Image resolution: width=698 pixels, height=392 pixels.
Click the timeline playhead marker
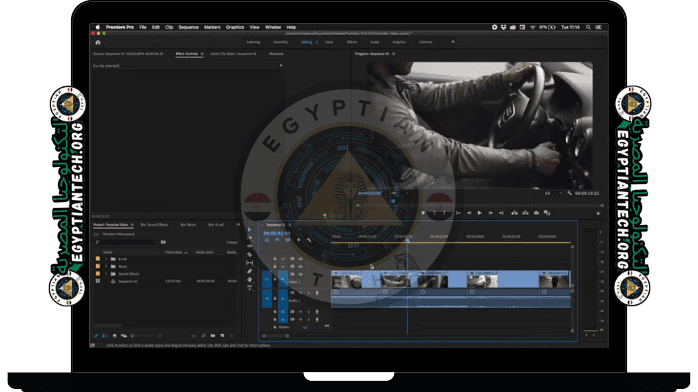click(407, 240)
